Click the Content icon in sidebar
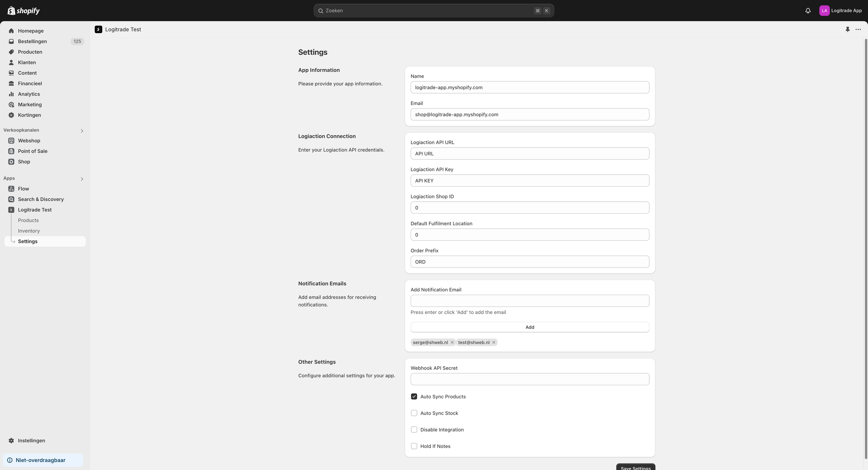This screenshot has width=868, height=470. click(11, 73)
